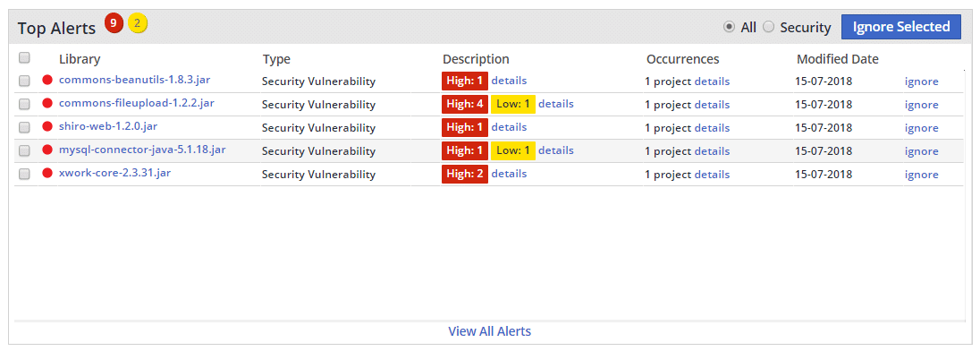980x351 pixels.
Task: Open occurrences details for xwork-core
Action: 712,174
